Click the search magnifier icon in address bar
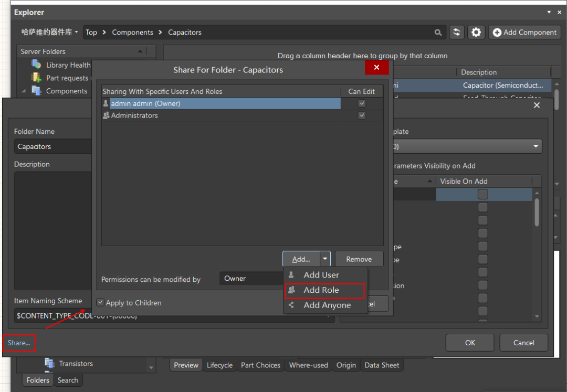The image size is (567, 392). [438, 33]
